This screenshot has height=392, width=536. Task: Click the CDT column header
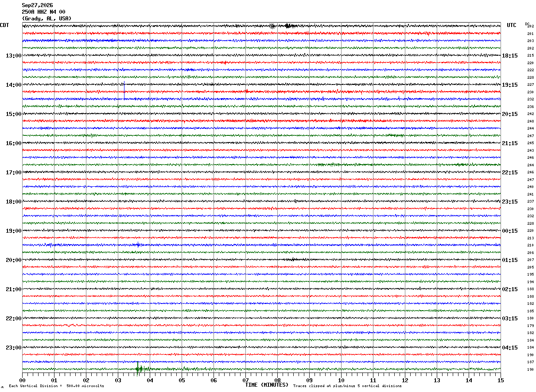pos(4,25)
